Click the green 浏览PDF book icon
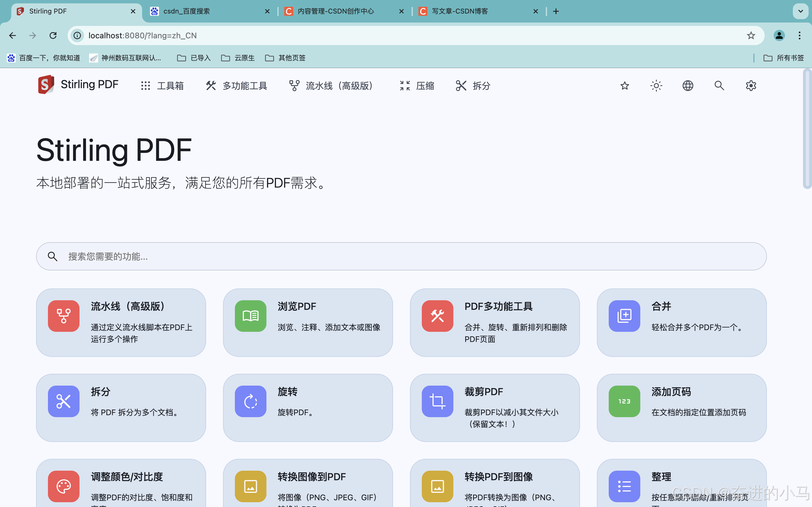 tap(250, 316)
